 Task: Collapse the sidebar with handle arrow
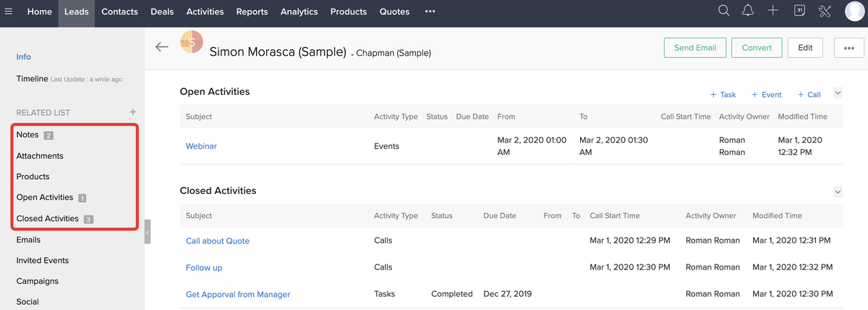(148, 232)
